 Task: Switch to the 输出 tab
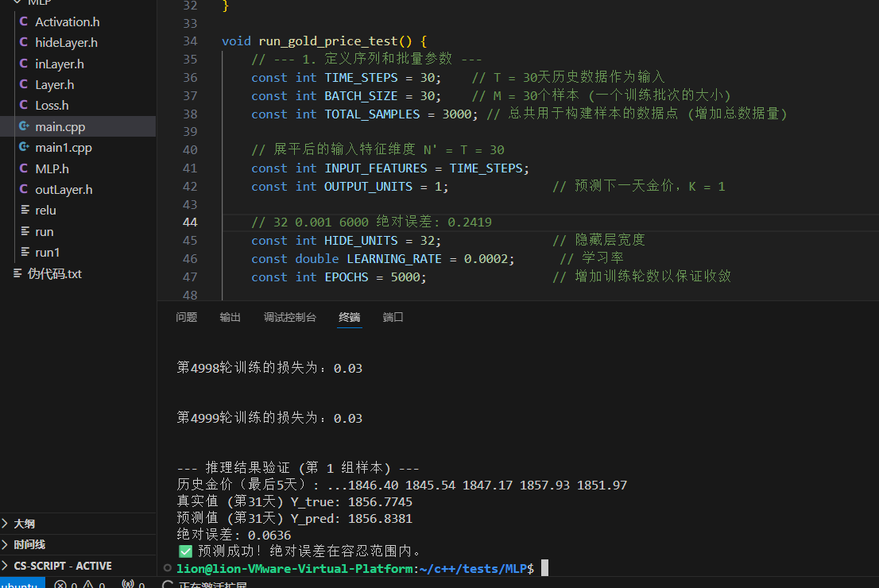[x=230, y=316]
